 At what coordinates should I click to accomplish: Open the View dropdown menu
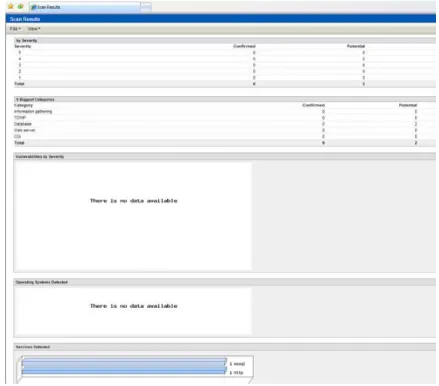click(34, 29)
